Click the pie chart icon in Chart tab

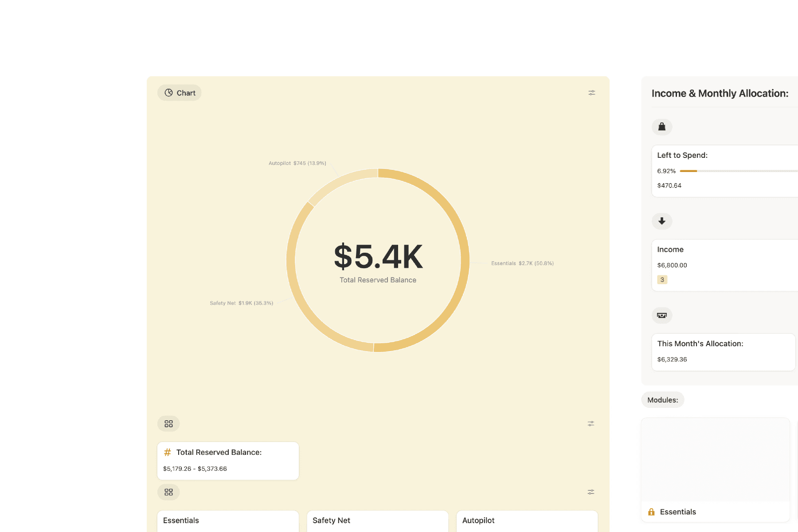168,93
